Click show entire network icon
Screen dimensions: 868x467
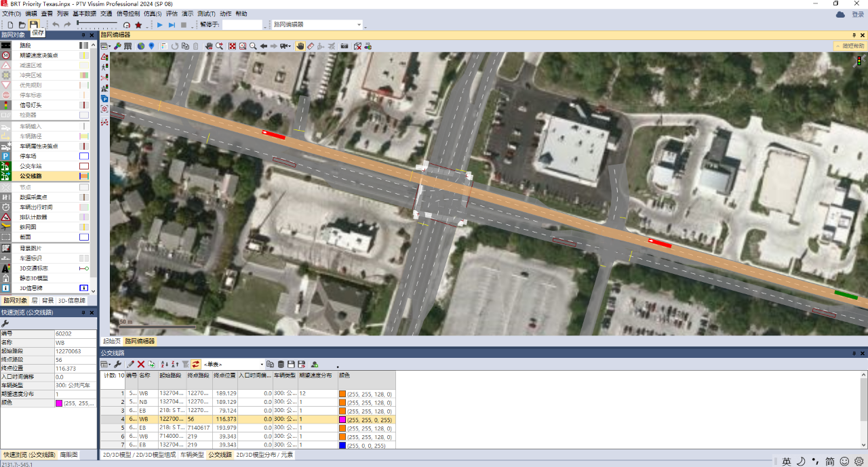click(232, 46)
